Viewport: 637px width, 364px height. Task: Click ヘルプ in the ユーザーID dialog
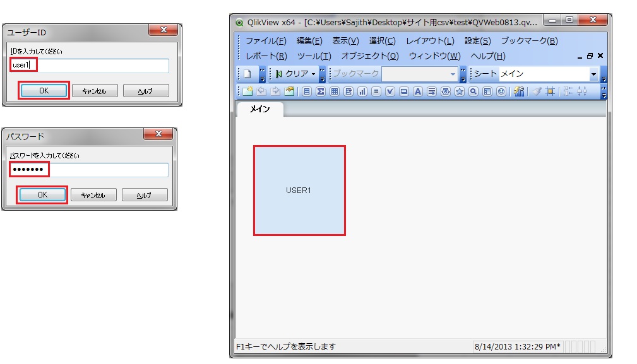click(145, 91)
